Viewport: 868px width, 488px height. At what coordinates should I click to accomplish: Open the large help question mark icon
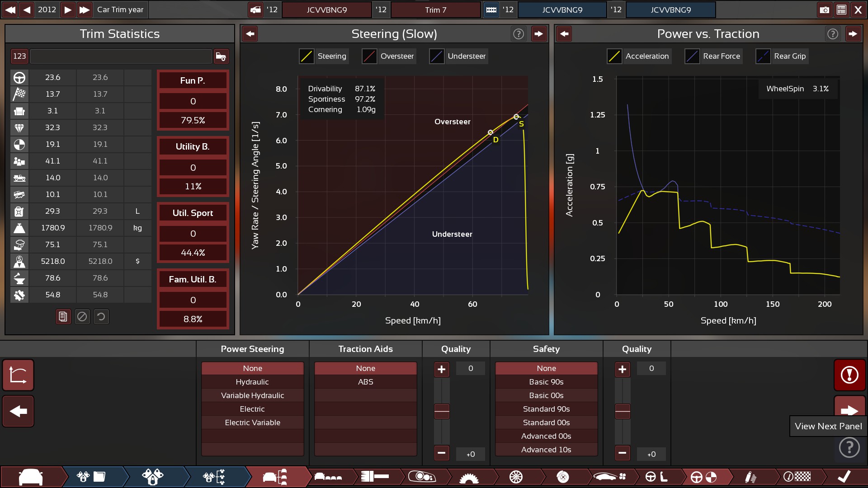pos(849,447)
